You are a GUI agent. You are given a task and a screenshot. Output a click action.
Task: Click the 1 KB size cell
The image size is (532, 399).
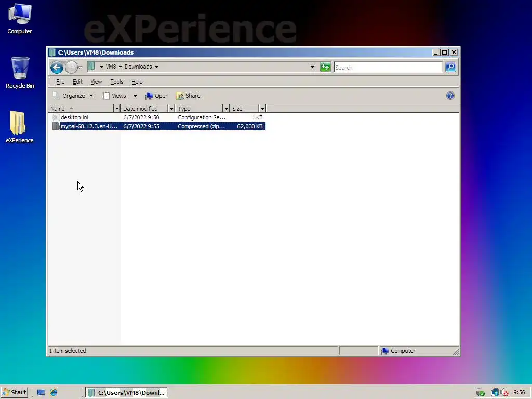[257, 117]
